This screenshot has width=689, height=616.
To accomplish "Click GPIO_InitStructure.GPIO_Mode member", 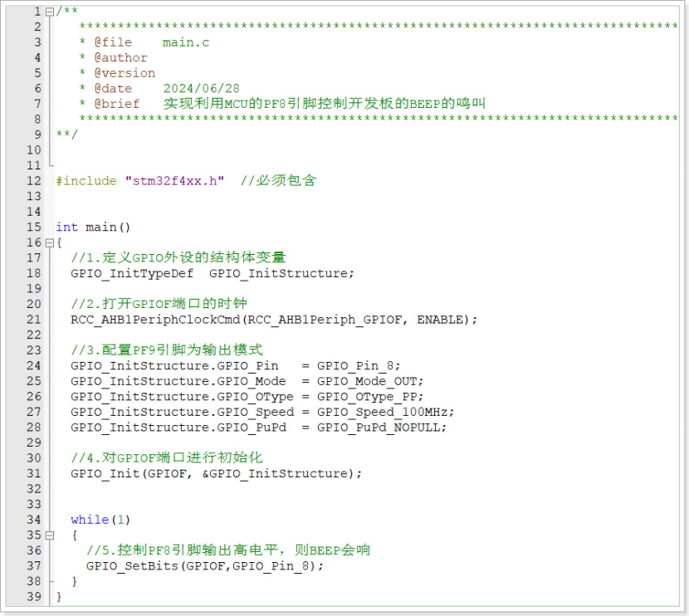I will pyautogui.click(x=178, y=381).
